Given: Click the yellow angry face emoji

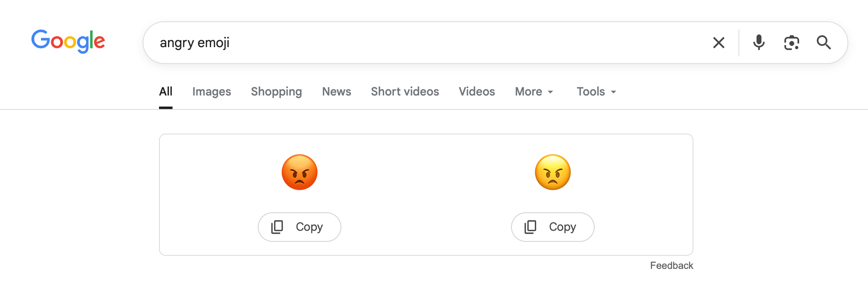Looking at the screenshot, I should (553, 172).
